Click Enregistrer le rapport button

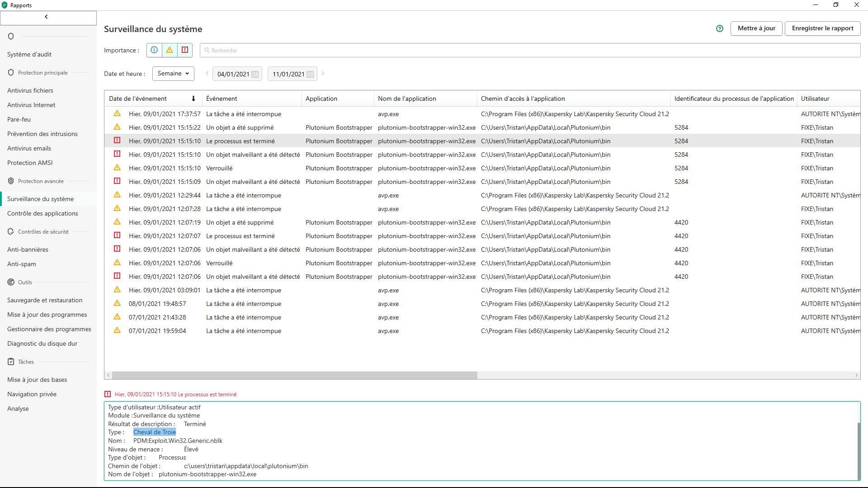coord(822,28)
